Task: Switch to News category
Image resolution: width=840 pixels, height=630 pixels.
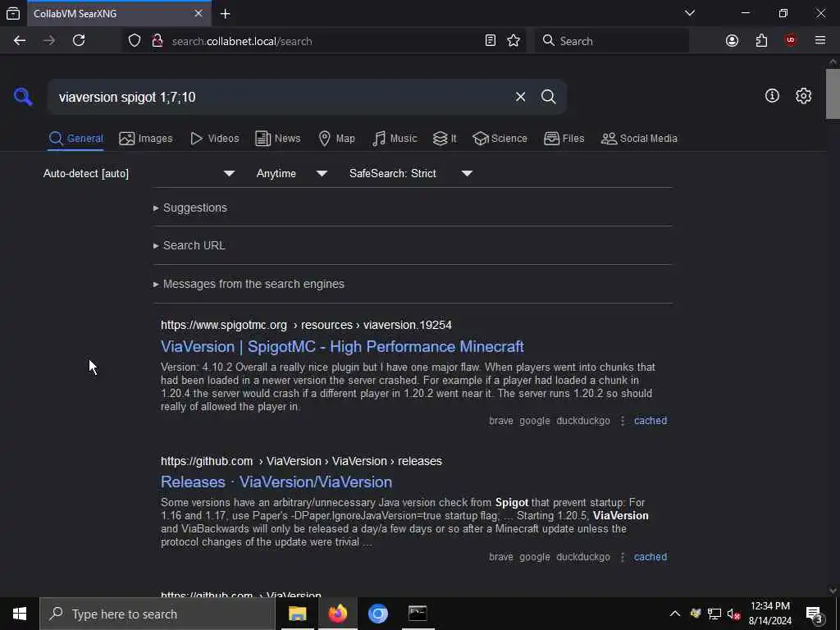Action: click(x=277, y=139)
